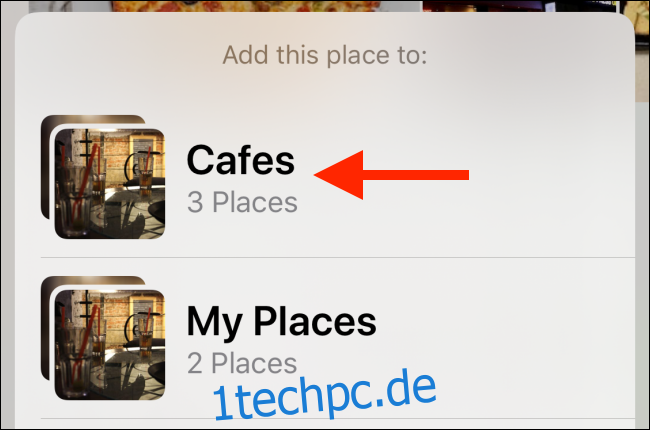The width and height of the screenshot is (650, 430).
Task: Tap the pizza photo behind the sheet
Action: (x=245, y=6)
